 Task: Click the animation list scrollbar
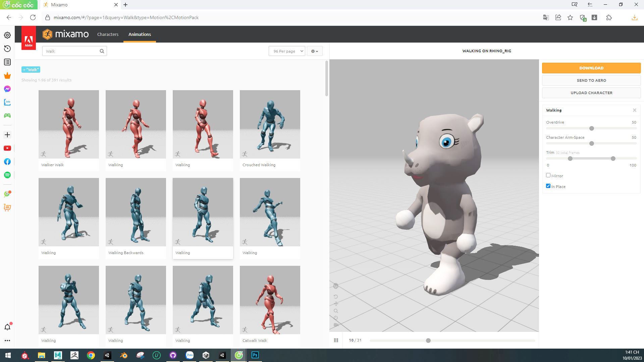[x=327, y=79]
